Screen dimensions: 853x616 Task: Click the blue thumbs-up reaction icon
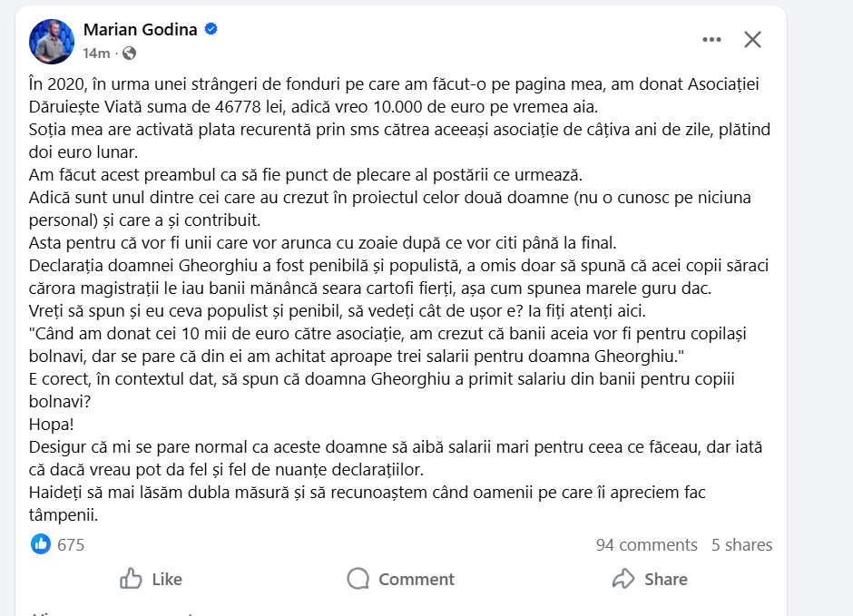(41, 544)
